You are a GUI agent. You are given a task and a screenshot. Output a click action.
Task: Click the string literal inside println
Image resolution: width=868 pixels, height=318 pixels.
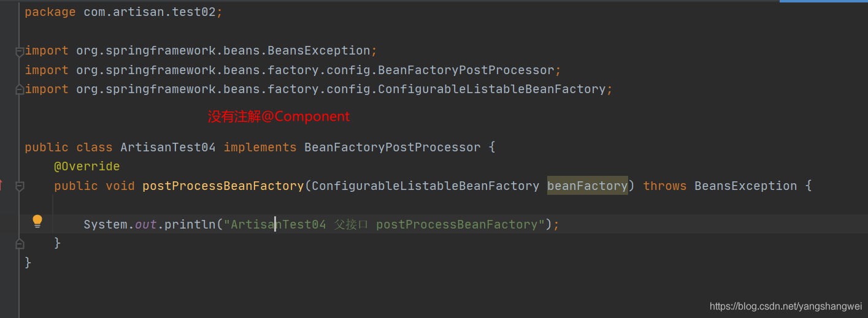coord(384,225)
